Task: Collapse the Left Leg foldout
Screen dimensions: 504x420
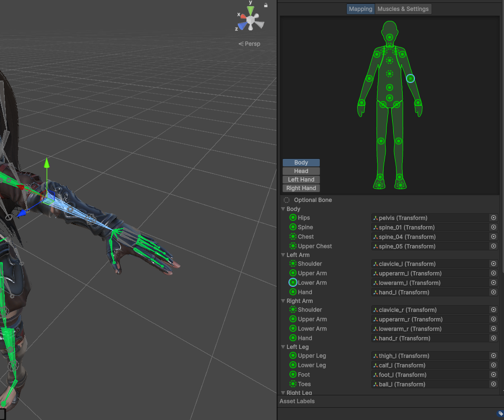Action: [x=283, y=347]
